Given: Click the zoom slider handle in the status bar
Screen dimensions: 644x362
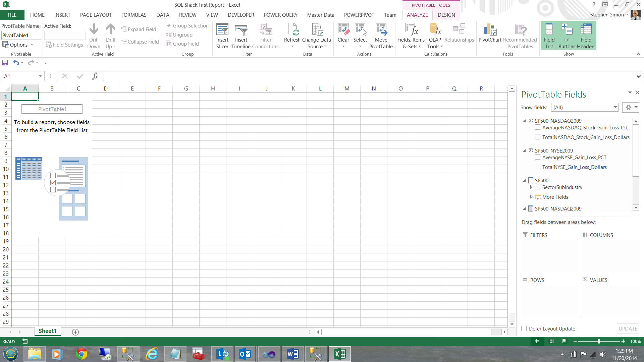Looking at the screenshot, I should pos(599,341).
